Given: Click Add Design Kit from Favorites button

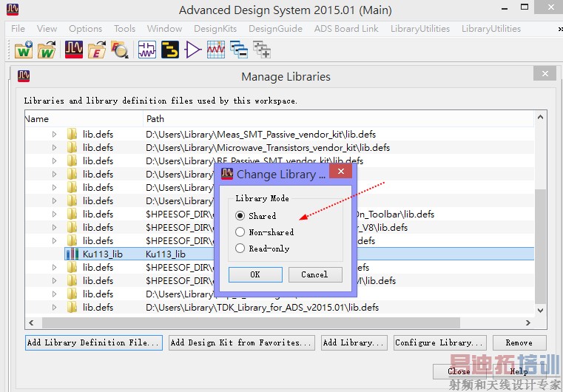Looking at the screenshot, I should tap(242, 343).
